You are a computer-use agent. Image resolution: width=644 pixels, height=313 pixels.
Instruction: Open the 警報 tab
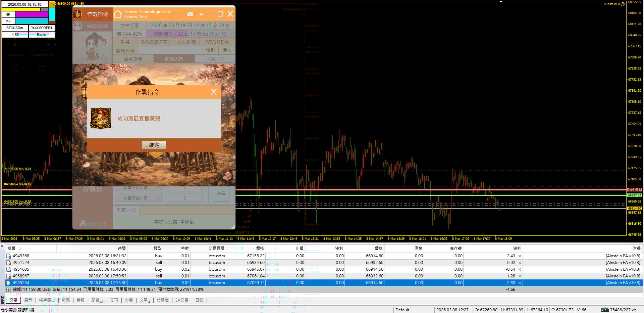click(80, 300)
